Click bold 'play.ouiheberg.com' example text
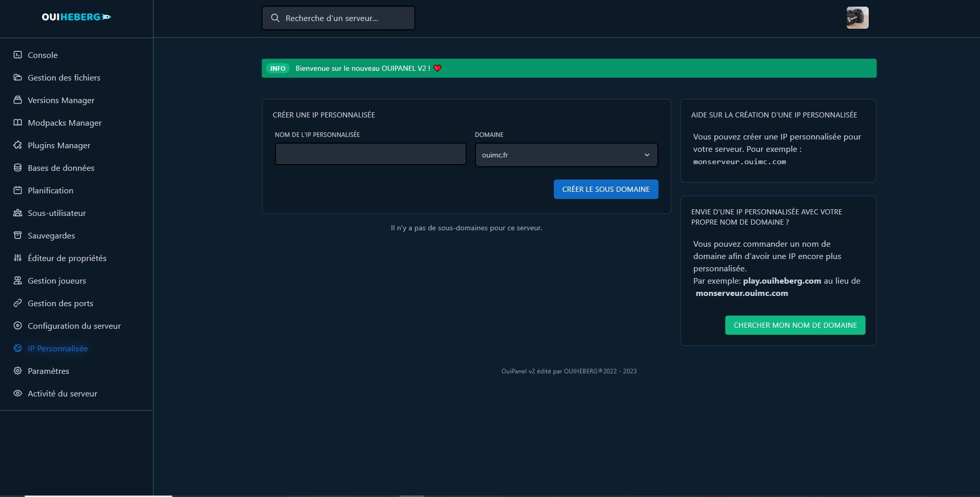The height and width of the screenshot is (497, 980). point(782,281)
